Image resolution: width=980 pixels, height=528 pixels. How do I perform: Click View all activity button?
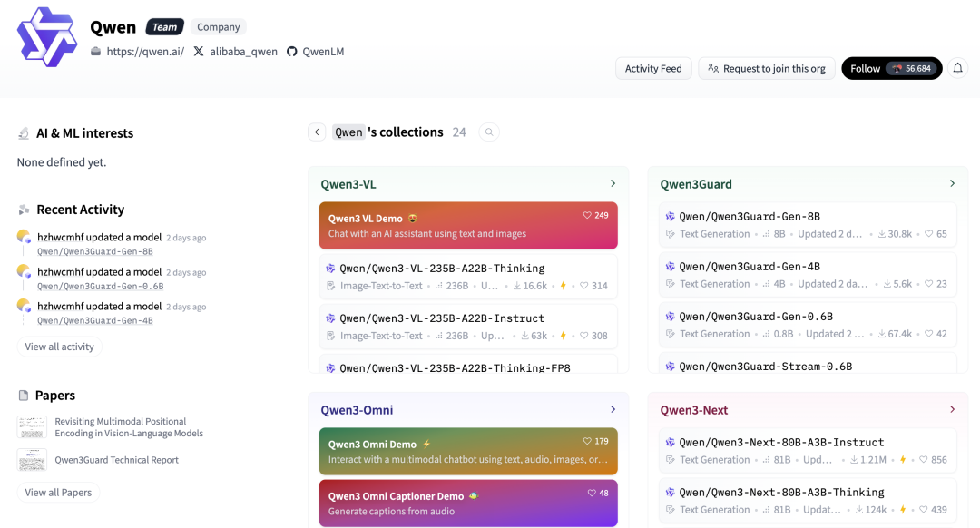59,347
